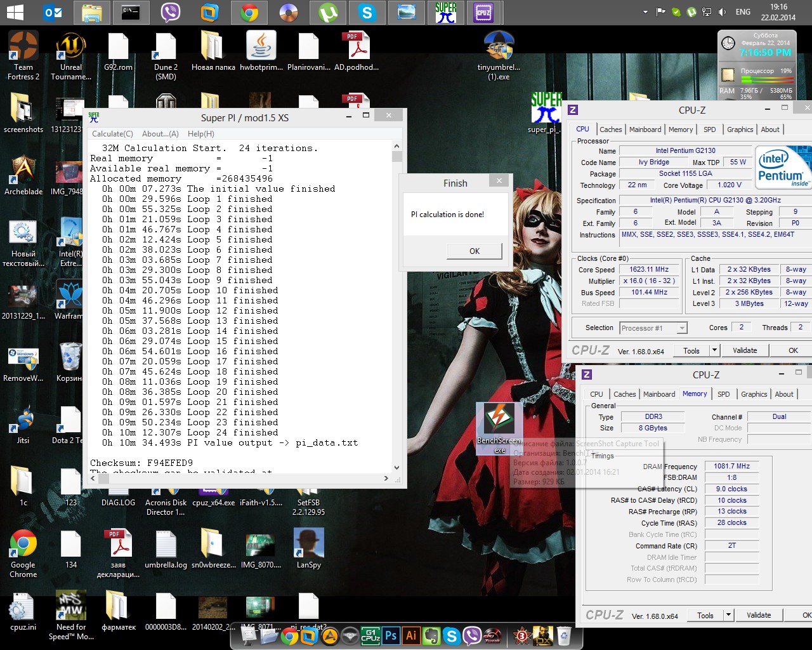The image size is (812, 650).
Task: Open Skype from the top taskbar
Action: (x=367, y=12)
